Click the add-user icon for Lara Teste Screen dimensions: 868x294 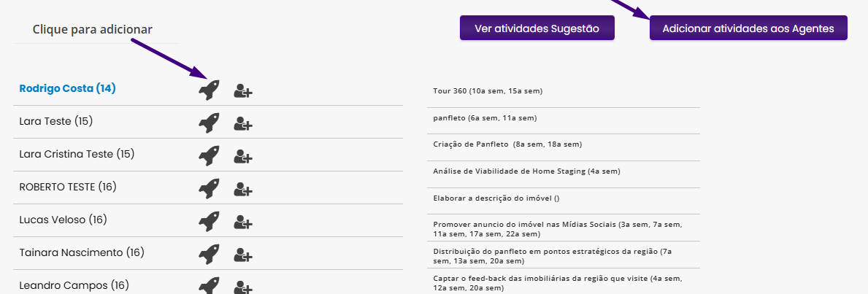point(242,124)
